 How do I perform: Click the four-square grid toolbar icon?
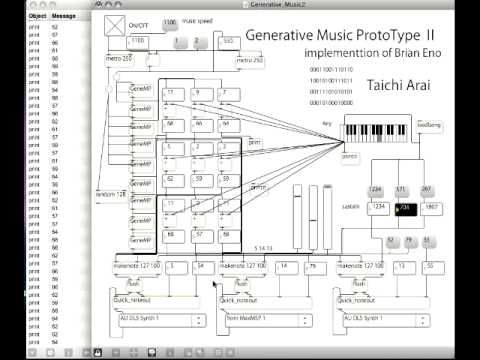click(134, 352)
